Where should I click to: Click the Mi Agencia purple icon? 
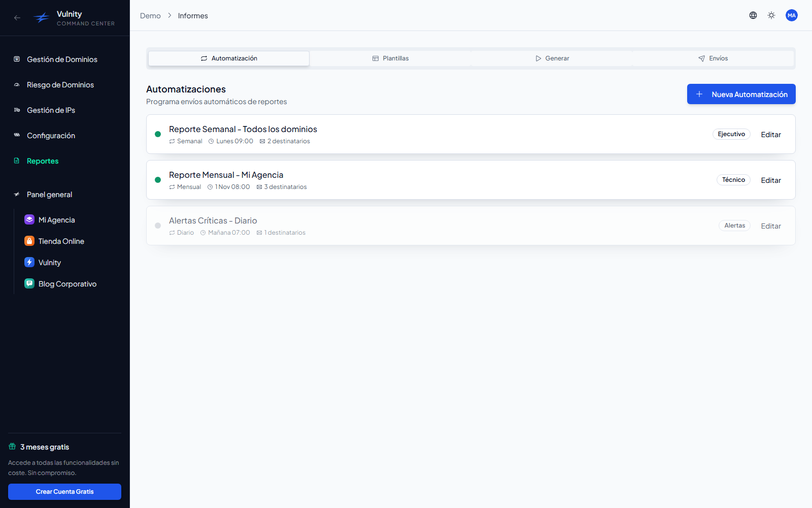[x=29, y=219]
